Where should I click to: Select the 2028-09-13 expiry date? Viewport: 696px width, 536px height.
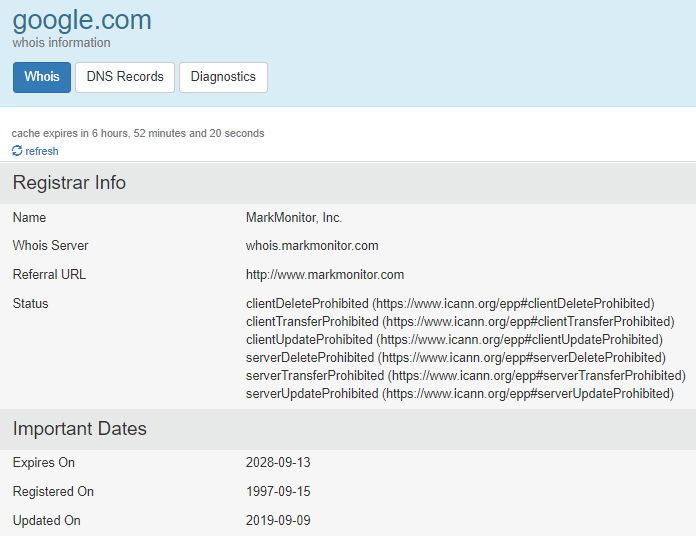[x=278, y=462]
